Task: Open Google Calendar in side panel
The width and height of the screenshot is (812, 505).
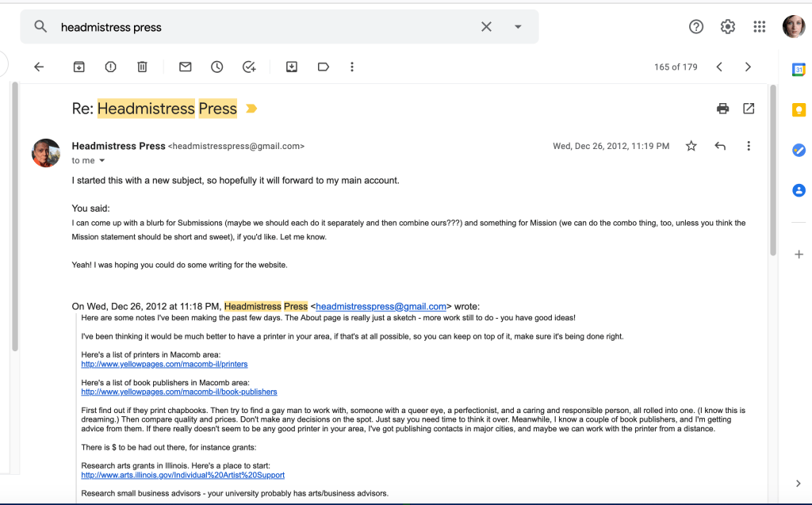Action: [799, 70]
